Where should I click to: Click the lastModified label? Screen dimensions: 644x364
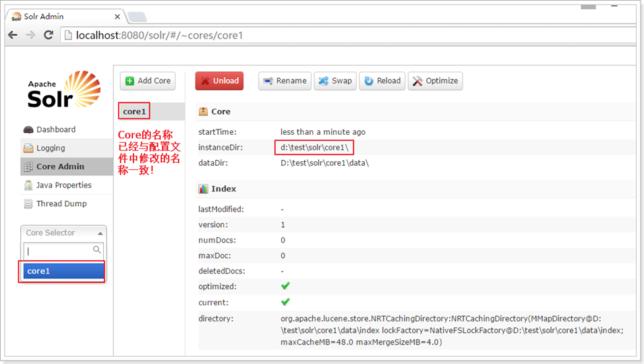pyautogui.click(x=221, y=209)
